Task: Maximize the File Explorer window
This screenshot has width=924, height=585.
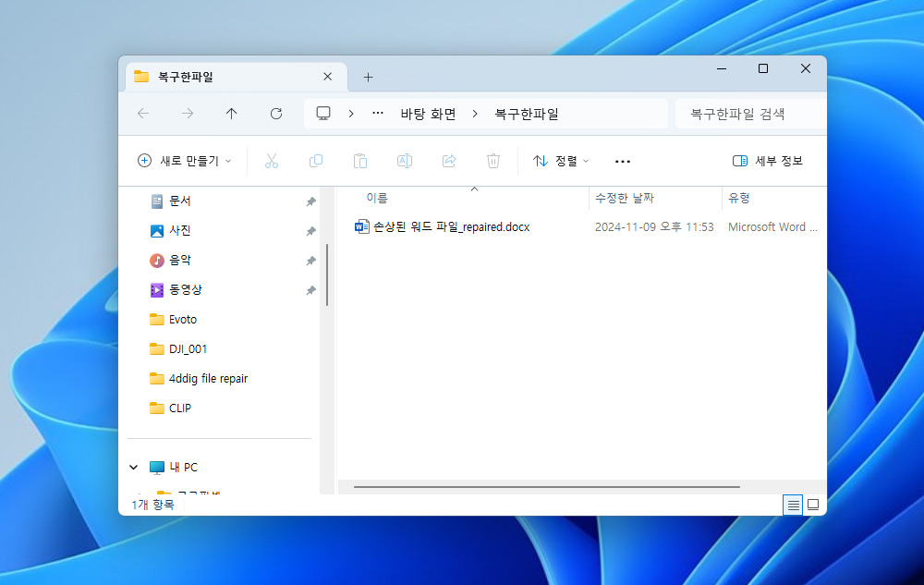Action: (763, 69)
